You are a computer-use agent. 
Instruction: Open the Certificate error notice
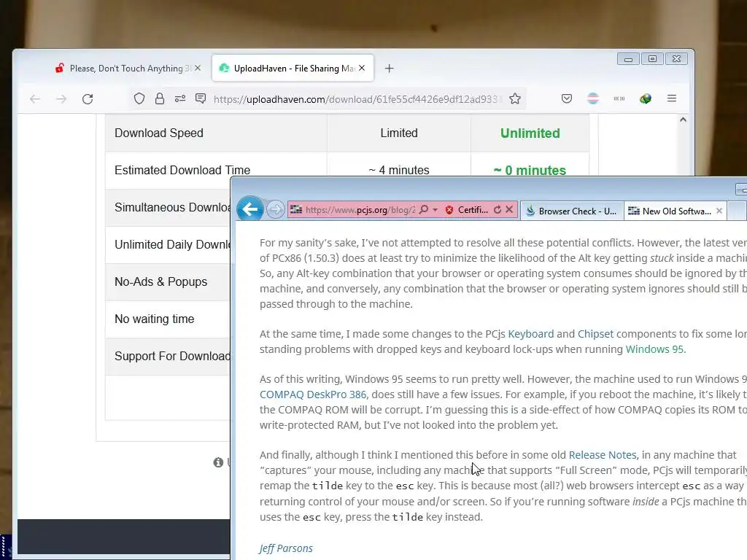pos(473,210)
